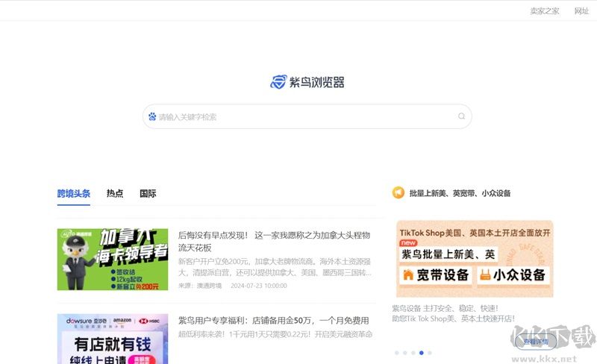Screen dimensions: 597x364
Task: Select the fifth carousel dot
Action: (x=430, y=353)
